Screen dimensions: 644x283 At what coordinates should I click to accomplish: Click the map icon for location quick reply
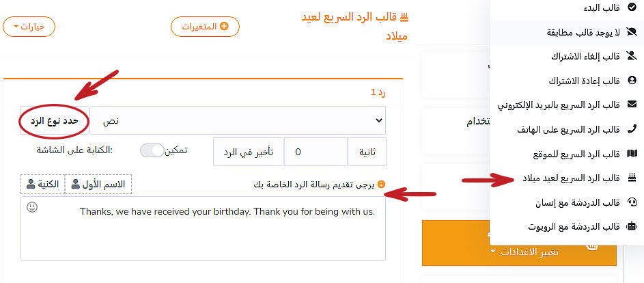[x=631, y=153]
